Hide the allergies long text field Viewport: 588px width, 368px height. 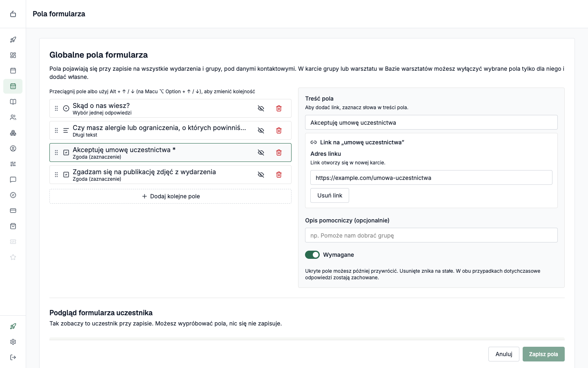pos(261,130)
